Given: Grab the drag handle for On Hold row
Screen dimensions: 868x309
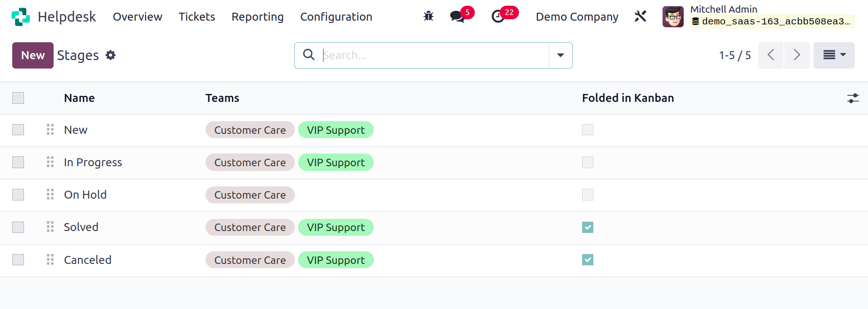Looking at the screenshot, I should [x=50, y=195].
